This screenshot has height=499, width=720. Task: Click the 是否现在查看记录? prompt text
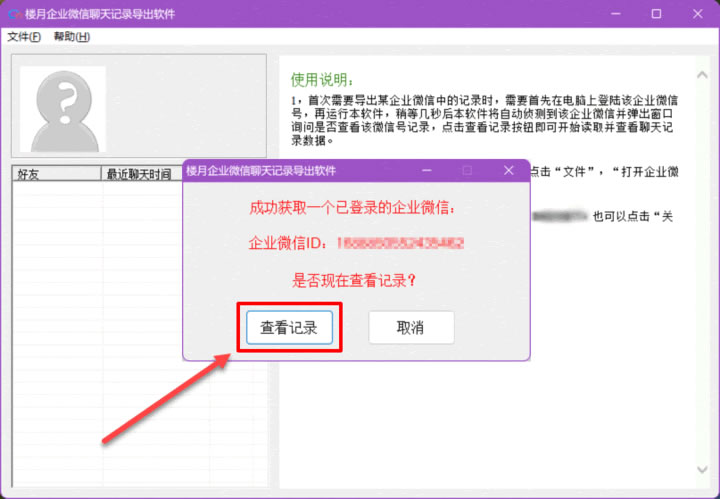[354, 280]
